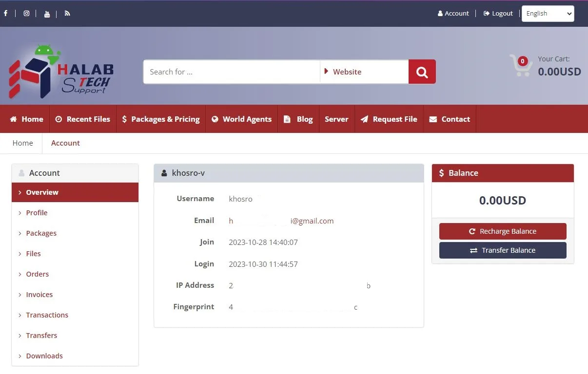This screenshot has height=374, width=588.
Task: Click the red search magnifier button
Action: (422, 72)
